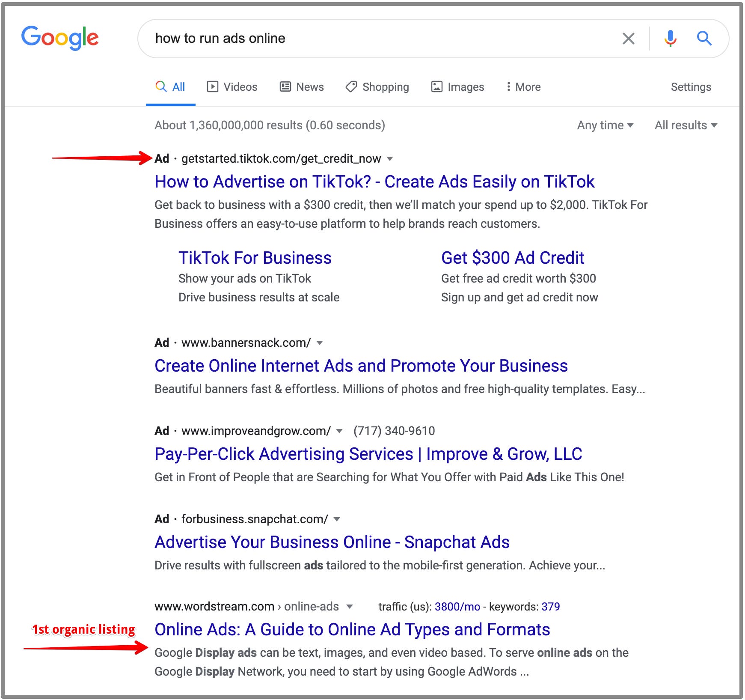Click the www.improveandgrow.com/ URL text
Screen dimensions: 745x700
(256, 431)
